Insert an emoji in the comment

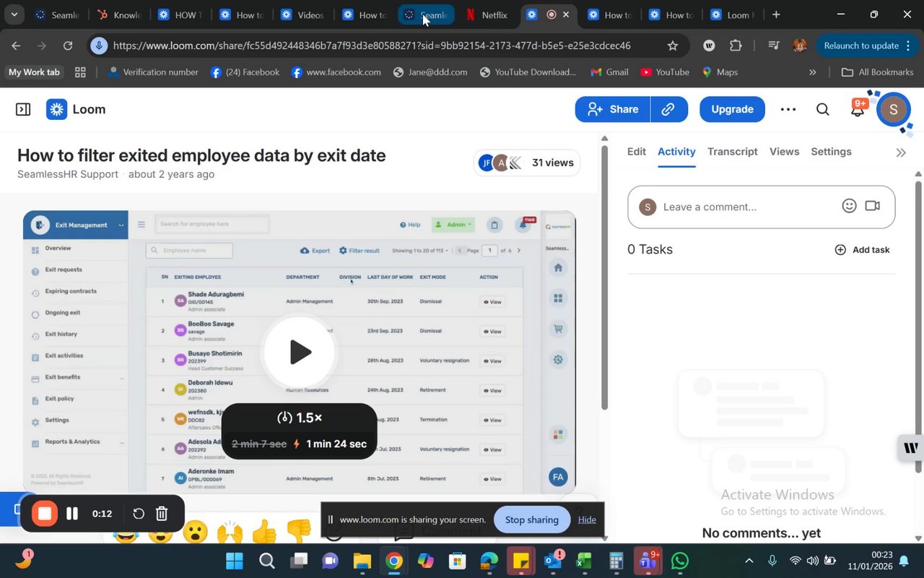pos(850,206)
